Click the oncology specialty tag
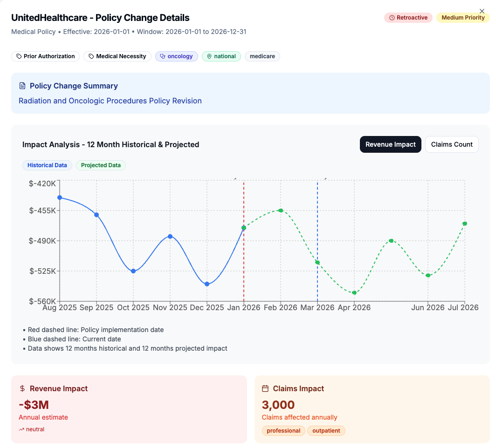Viewport: 496px width, 448px height. coord(177,56)
